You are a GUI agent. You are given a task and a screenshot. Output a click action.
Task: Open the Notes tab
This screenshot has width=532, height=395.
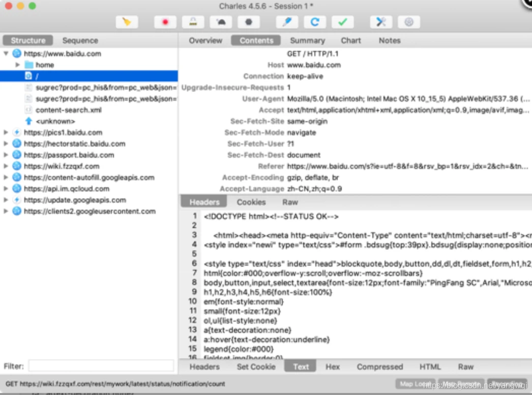click(x=390, y=40)
